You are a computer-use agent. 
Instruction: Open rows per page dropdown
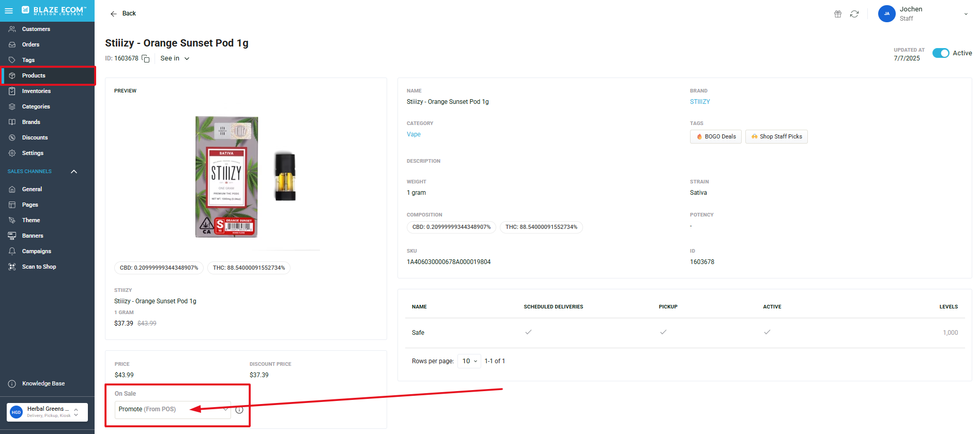tap(469, 361)
